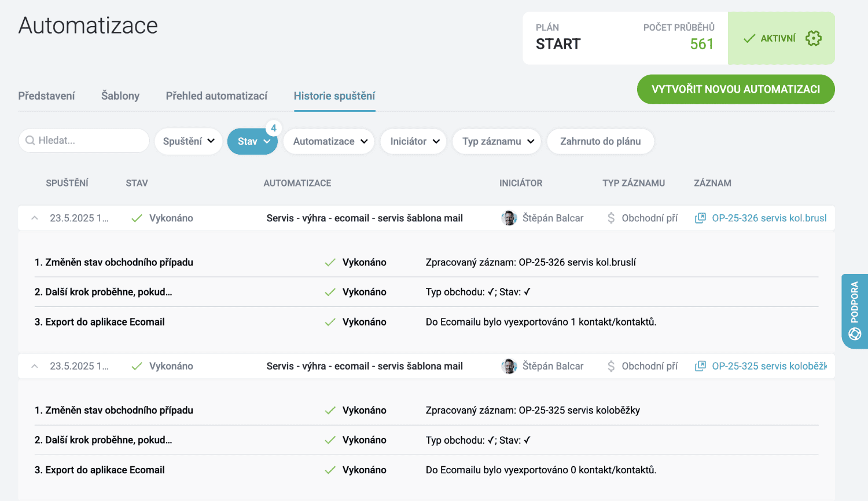868x501 pixels.
Task: Open automation settings gear icon
Action: [813, 38]
